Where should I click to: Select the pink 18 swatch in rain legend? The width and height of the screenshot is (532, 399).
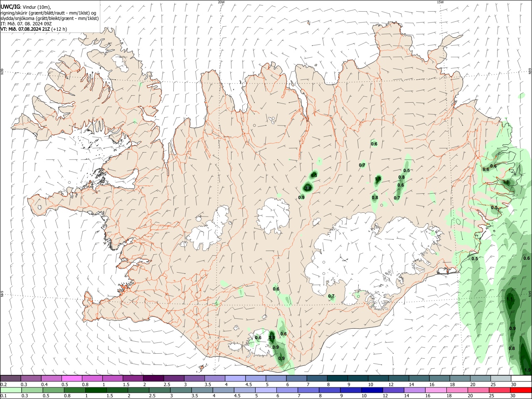click(458, 390)
